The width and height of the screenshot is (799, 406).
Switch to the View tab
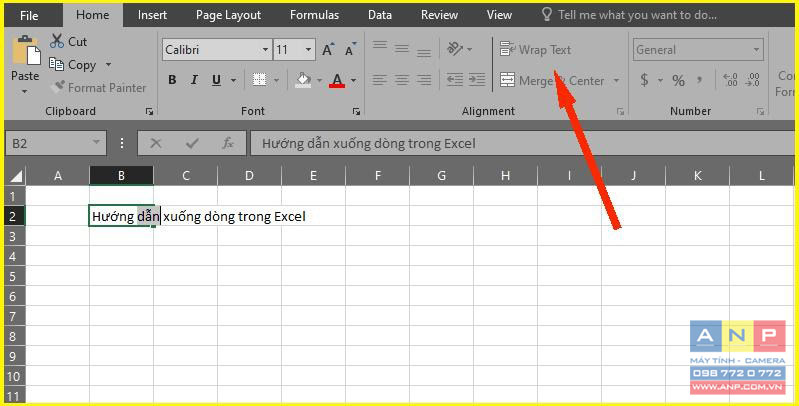499,15
